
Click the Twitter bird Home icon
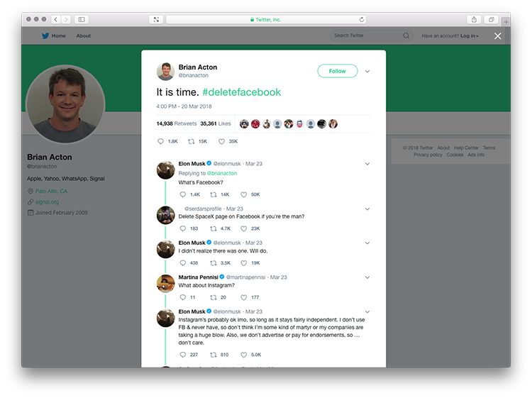pos(45,35)
